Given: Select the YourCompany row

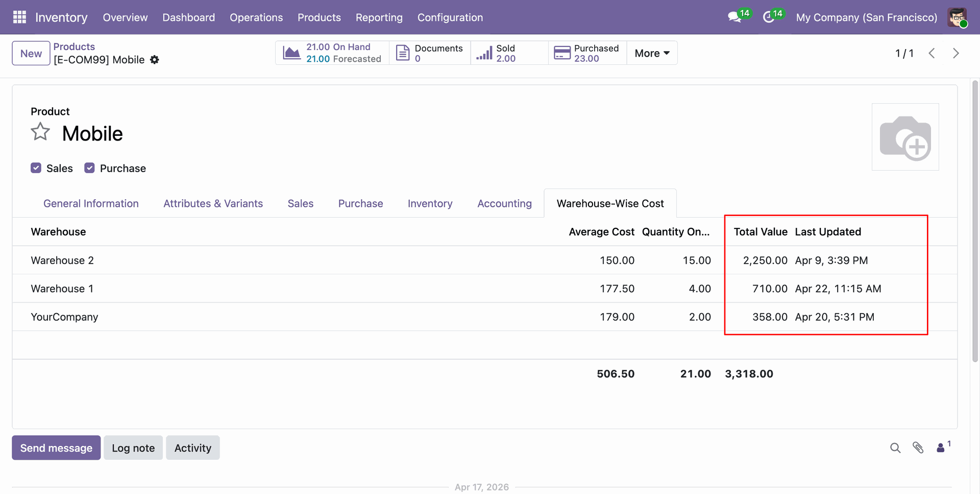Looking at the screenshot, I should click(484, 317).
